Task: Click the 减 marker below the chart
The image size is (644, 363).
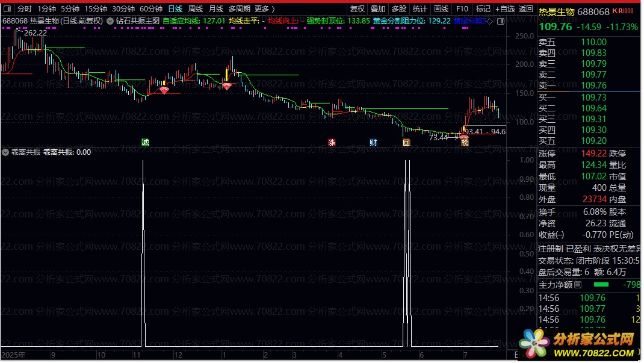Action: coord(146,143)
